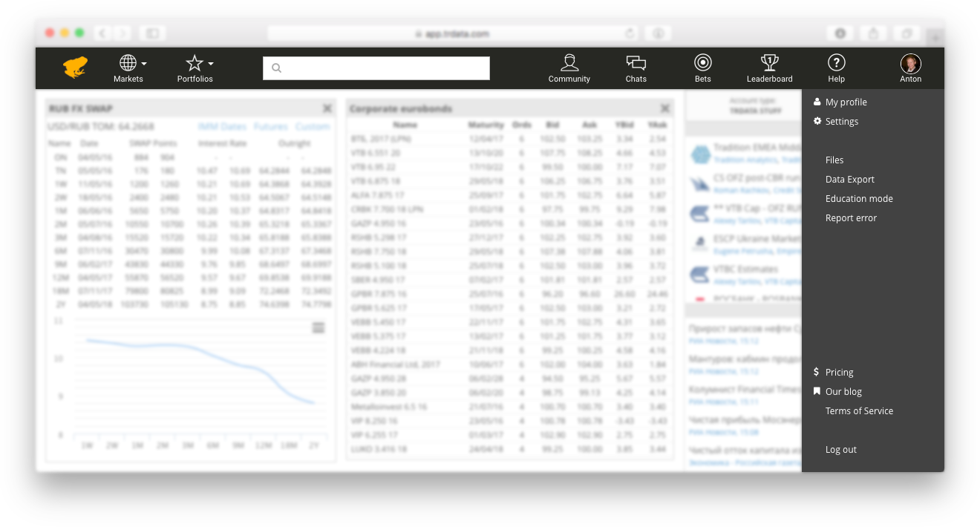Choose Report error menu entry
980x527 pixels.
click(851, 218)
